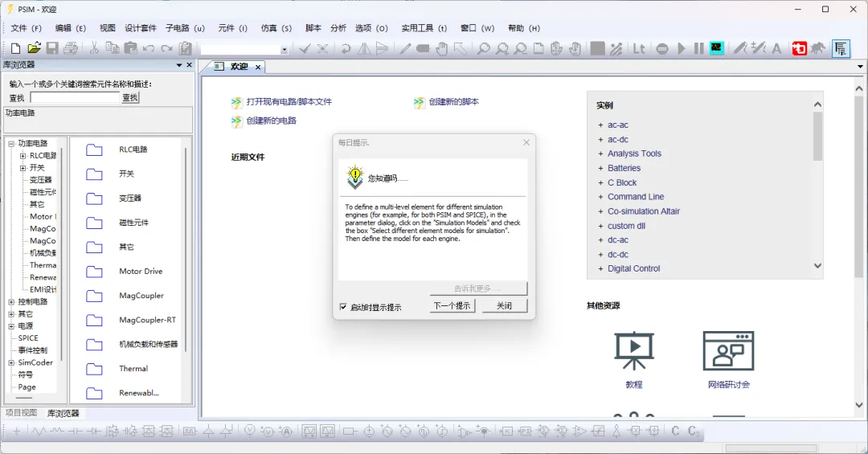Close the 欢迎 tab with its x
This screenshot has width=868, height=454.
[x=258, y=67]
